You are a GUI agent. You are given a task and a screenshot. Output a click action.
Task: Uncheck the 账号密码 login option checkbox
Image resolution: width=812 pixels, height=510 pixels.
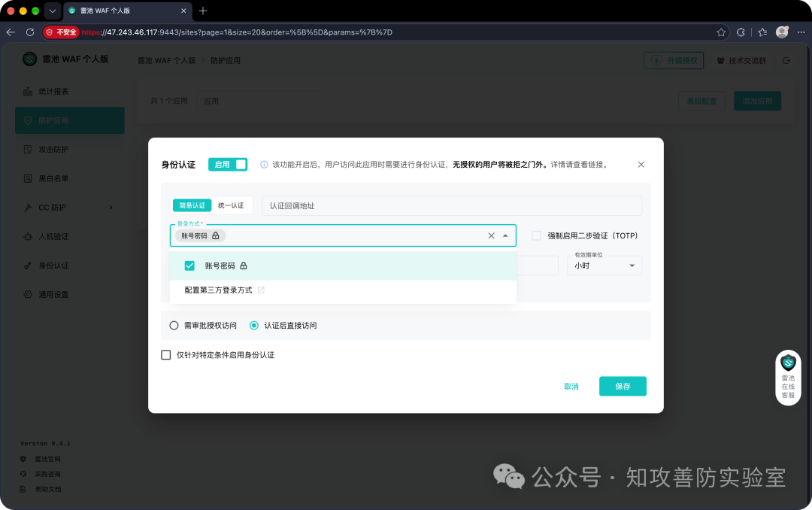(x=189, y=266)
